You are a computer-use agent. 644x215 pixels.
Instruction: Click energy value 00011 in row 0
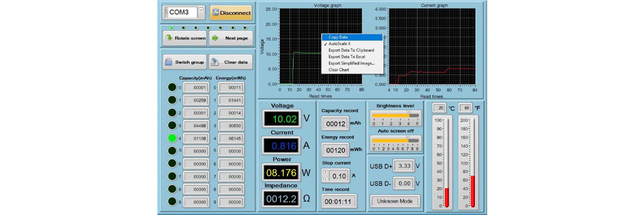231,88
